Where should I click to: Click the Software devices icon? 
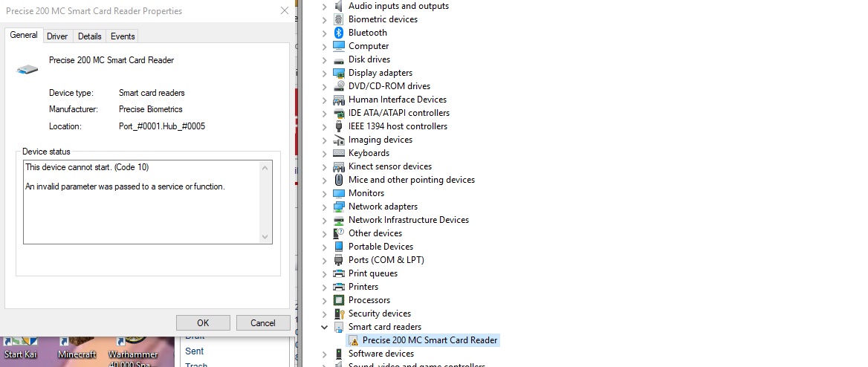click(x=339, y=354)
